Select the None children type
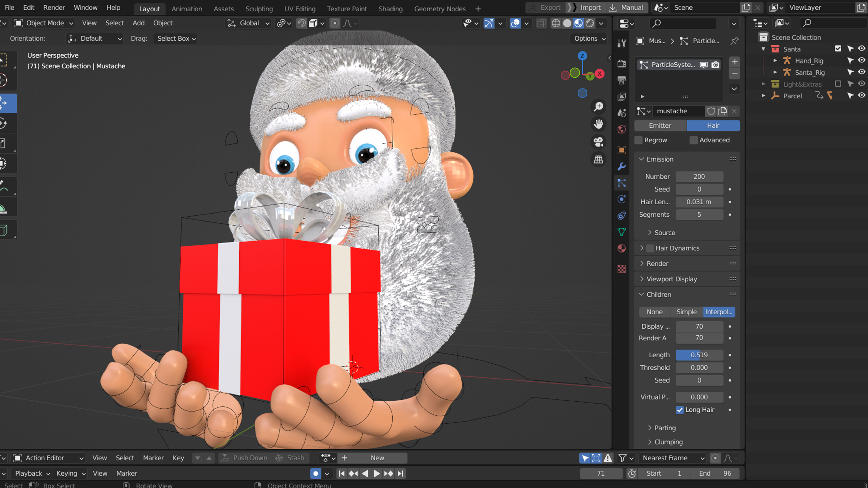This screenshot has height=488, width=868. 654,312
